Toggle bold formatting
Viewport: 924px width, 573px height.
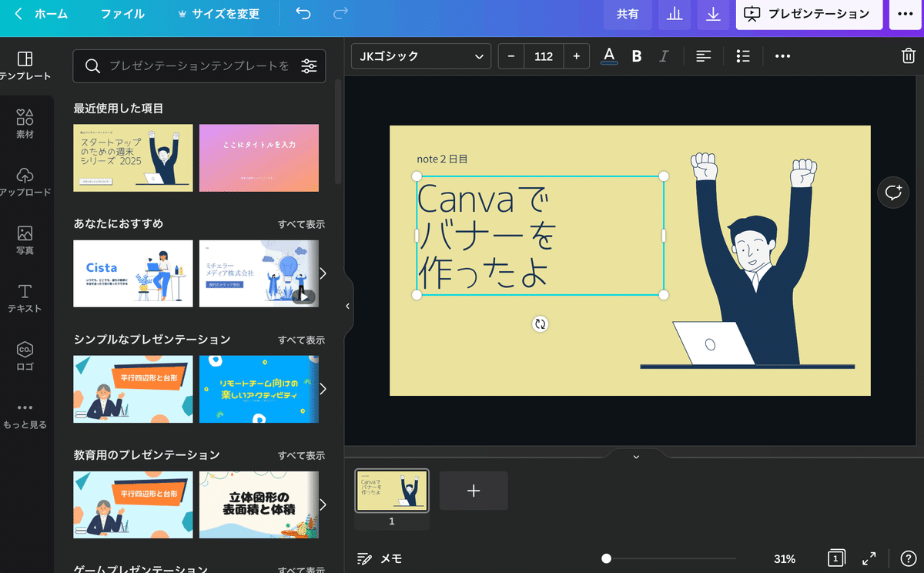[637, 56]
